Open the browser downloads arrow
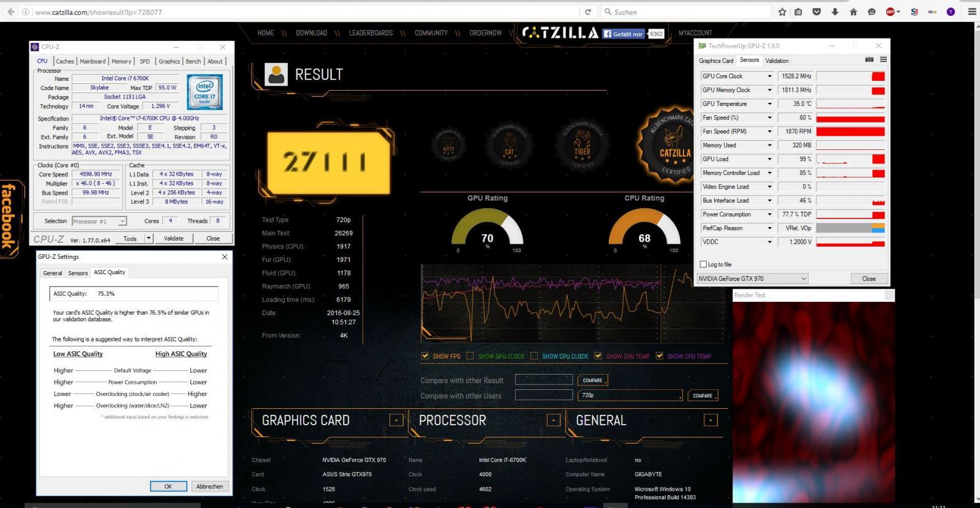The image size is (980, 508). [x=835, y=12]
